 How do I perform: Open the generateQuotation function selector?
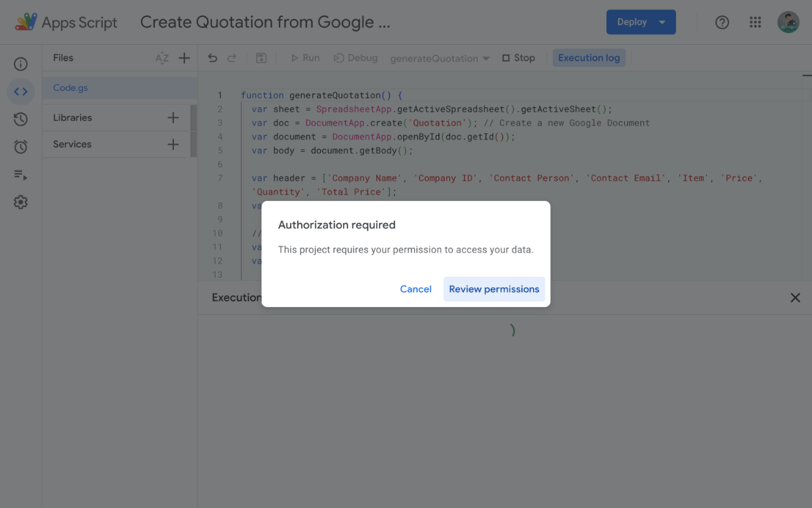[x=439, y=58]
